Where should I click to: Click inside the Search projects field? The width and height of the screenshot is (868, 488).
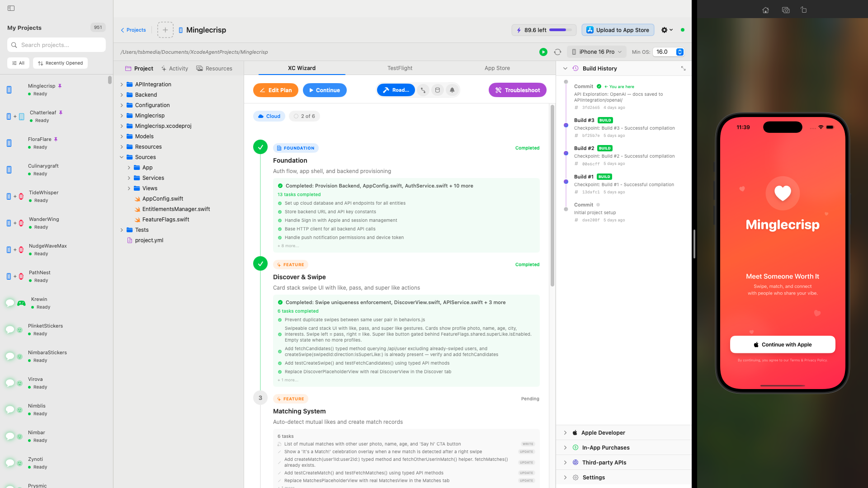[56, 45]
